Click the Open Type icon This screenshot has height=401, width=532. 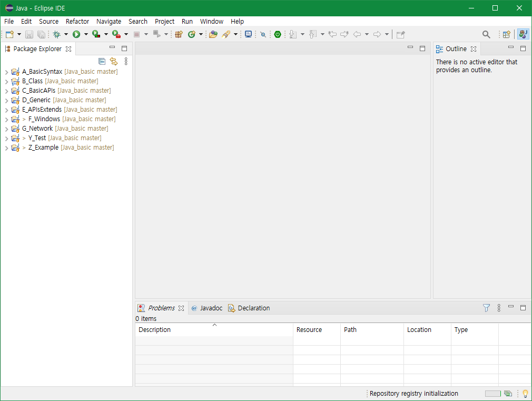[213, 34]
